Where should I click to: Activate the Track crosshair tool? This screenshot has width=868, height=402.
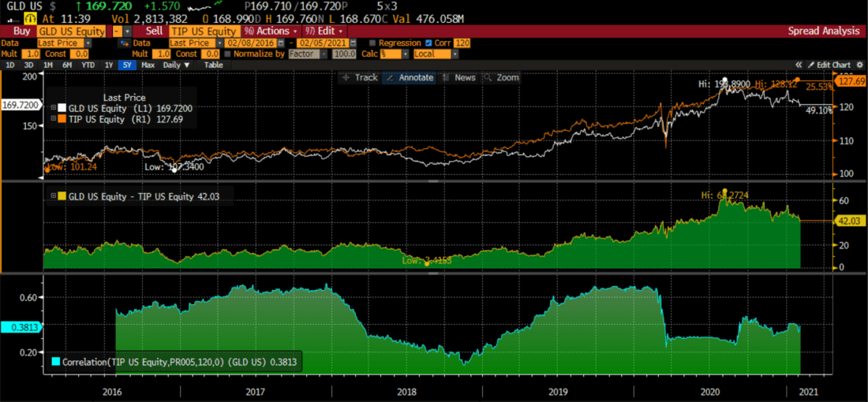[x=361, y=77]
